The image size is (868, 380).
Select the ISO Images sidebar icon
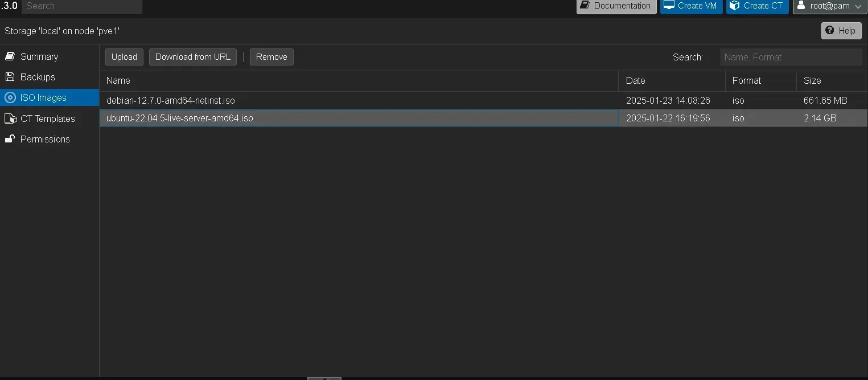click(x=10, y=97)
